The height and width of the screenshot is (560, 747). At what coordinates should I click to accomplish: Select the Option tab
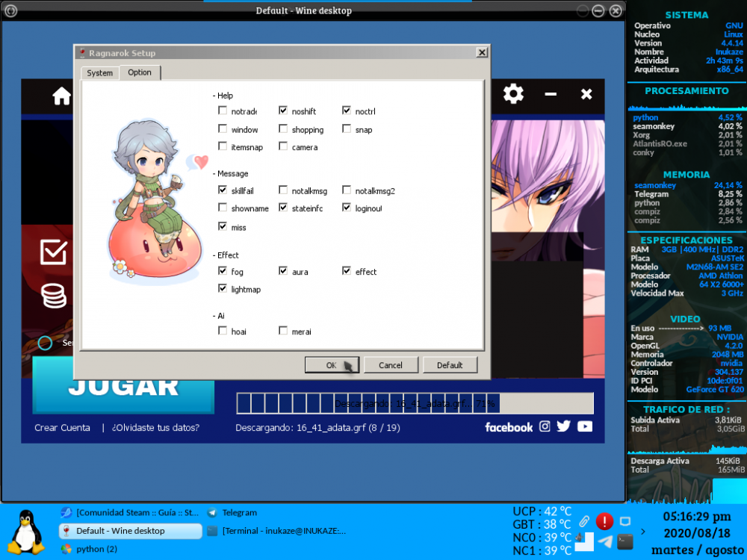pos(140,72)
